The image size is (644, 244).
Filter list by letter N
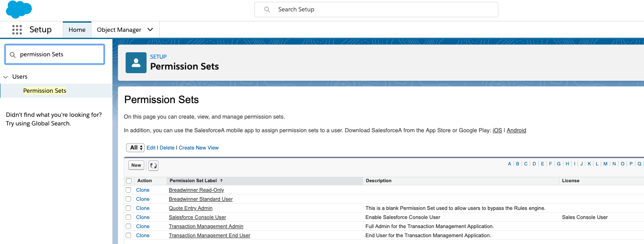(x=614, y=164)
